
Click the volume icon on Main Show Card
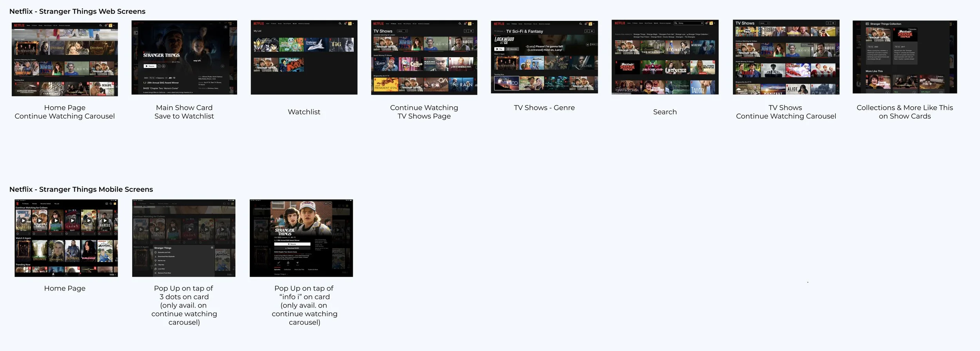tap(222, 66)
